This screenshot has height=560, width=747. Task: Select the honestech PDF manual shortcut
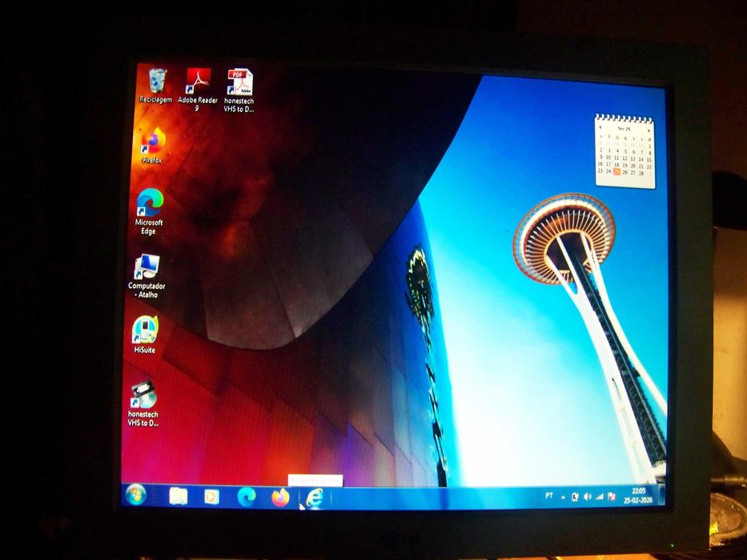[239, 90]
